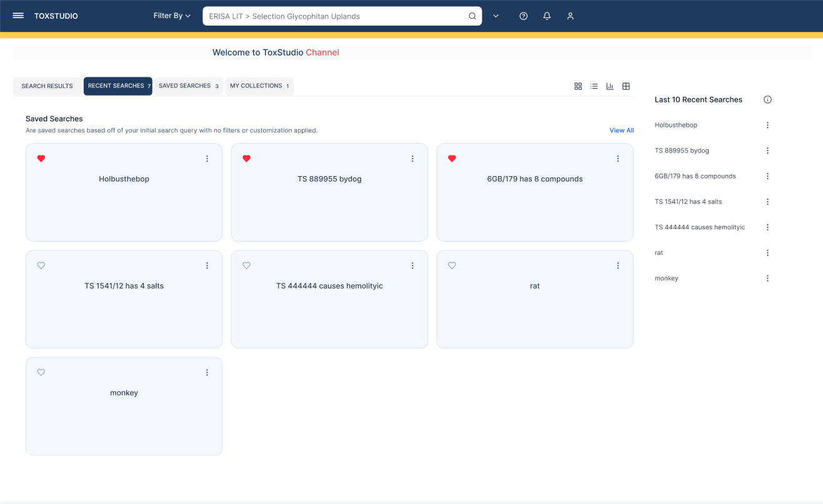The height and width of the screenshot is (504, 823).
Task: Click the TOXSTUDIO logo text
Action: (x=56, y=16)
